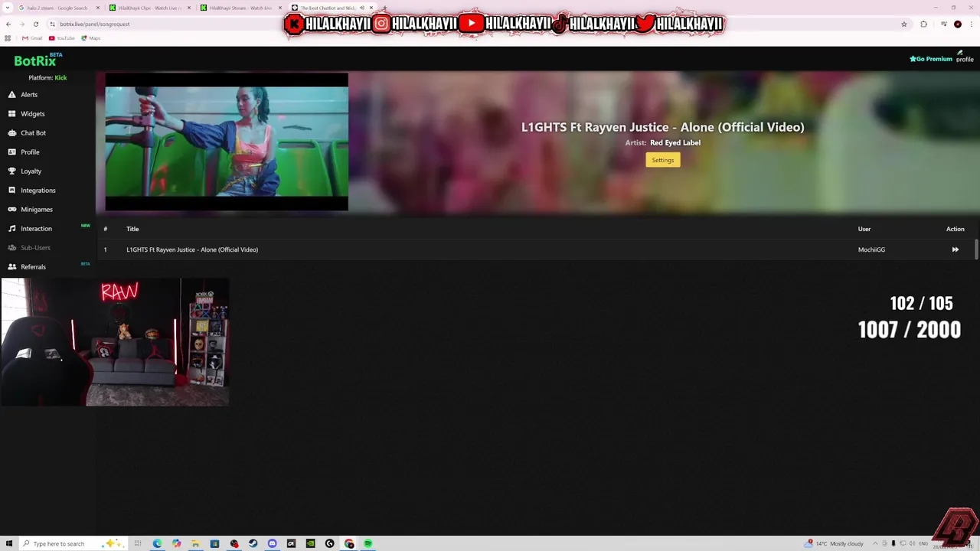Open the Sub-Users section in the sidebar
The width and height of the screenshot is (980, 551).
click(x=29, y=248)
